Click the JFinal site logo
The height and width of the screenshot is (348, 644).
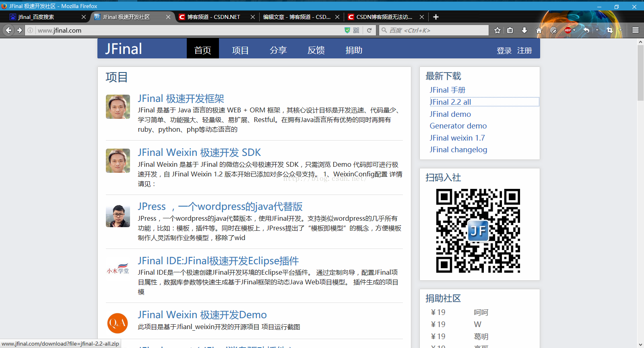click(124, 49)
